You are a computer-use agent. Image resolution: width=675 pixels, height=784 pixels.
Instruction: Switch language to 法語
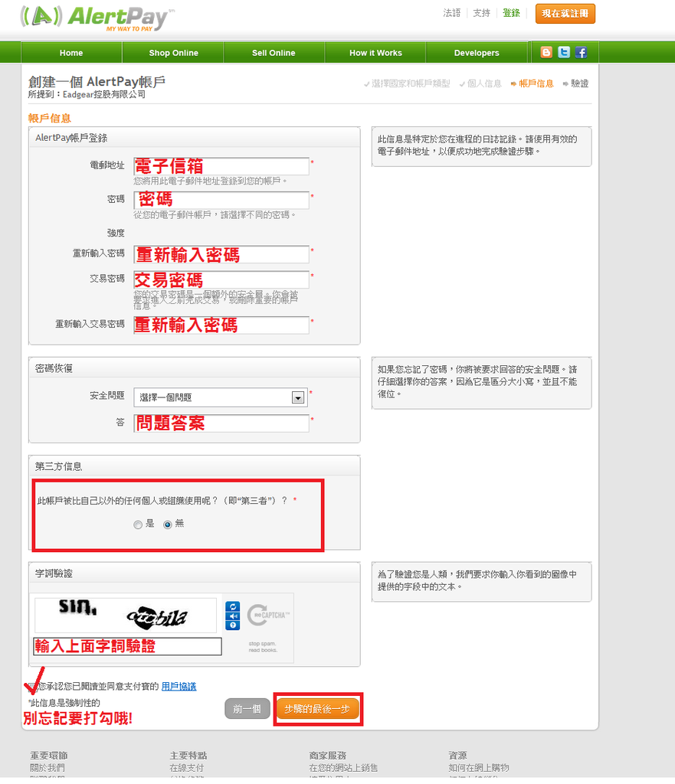[x=451, y=13]
